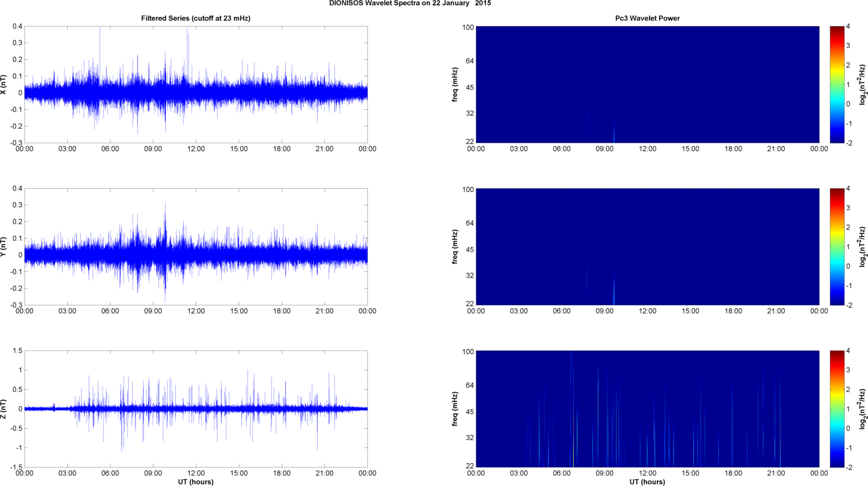868x486 pixels.
Task: Click the '0.4' tick on X (nT) axis
Action: [17, 27]
